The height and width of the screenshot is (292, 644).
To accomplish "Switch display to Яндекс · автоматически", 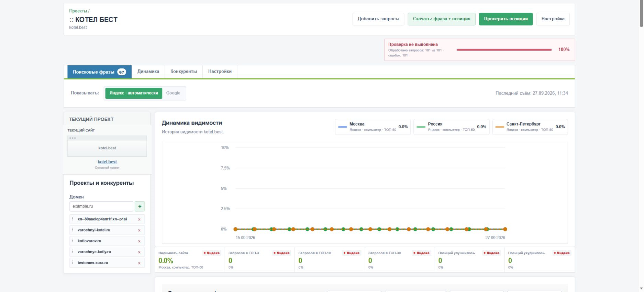I will point(134,93).
